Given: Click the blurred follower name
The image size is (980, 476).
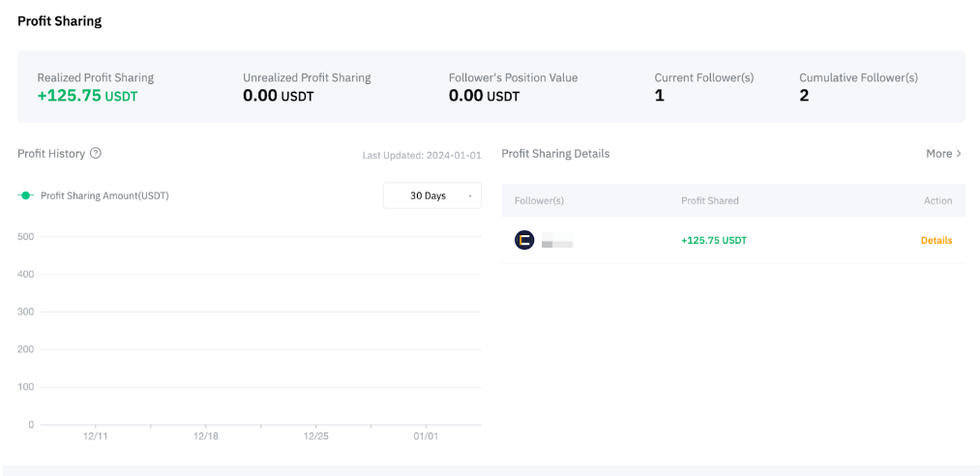Looking at the screenshot, I should (557, 243).
